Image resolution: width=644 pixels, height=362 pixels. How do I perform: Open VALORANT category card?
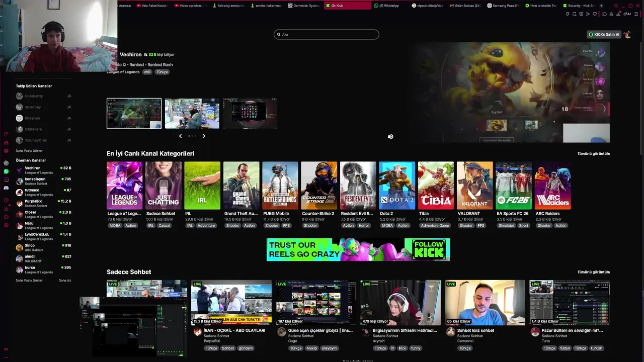coord(475,186)
